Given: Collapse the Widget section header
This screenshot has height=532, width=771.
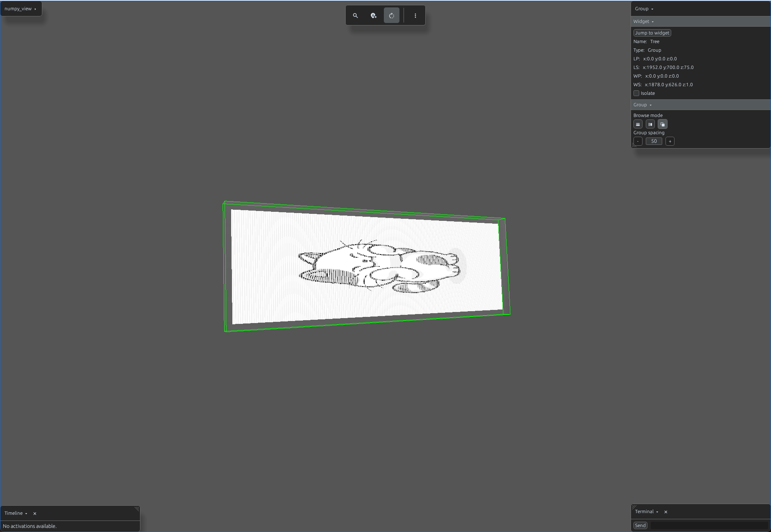Looking at the screenshot, I should (x=700, y=21).
